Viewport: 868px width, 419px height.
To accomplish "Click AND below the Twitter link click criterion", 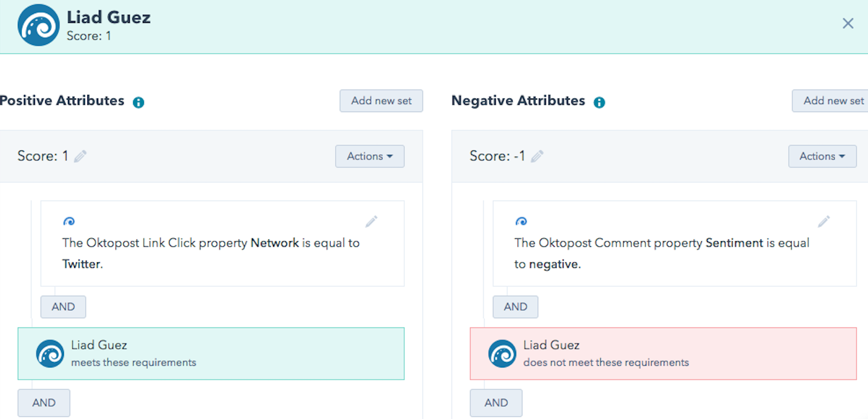I will point(63,306).
